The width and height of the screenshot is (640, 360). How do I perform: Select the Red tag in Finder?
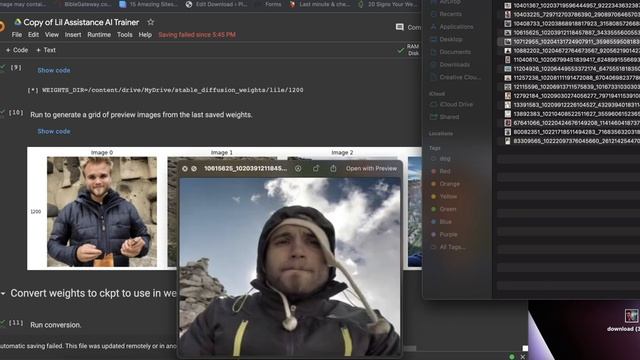[445, 171]
